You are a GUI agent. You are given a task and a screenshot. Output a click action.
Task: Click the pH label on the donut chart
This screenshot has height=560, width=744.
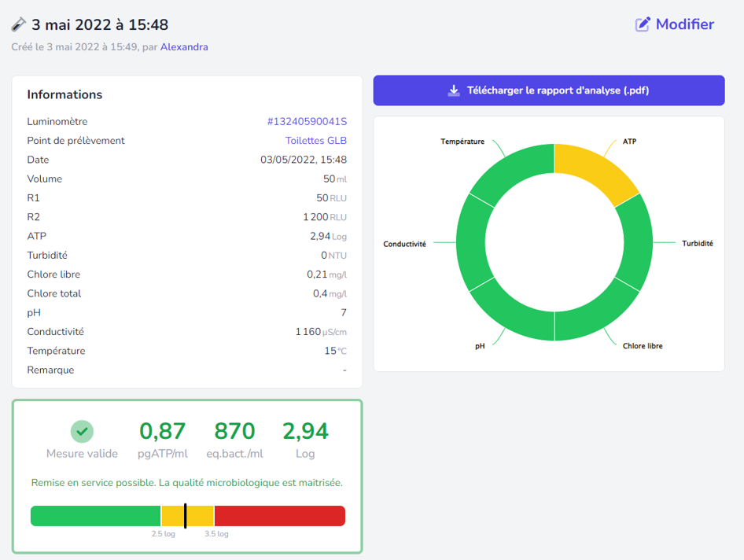480,346
